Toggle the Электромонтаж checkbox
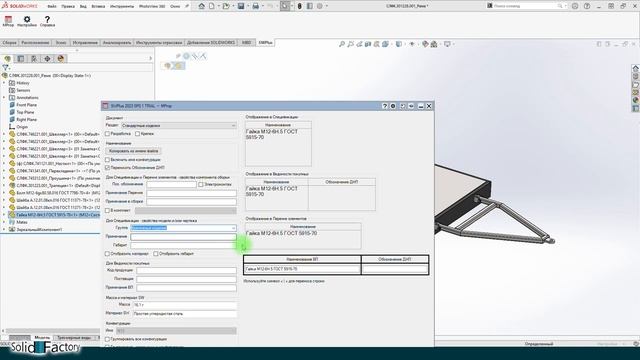The height and width of the screenshot is (360, 640). pyautogui.click(x=201, y=184)
